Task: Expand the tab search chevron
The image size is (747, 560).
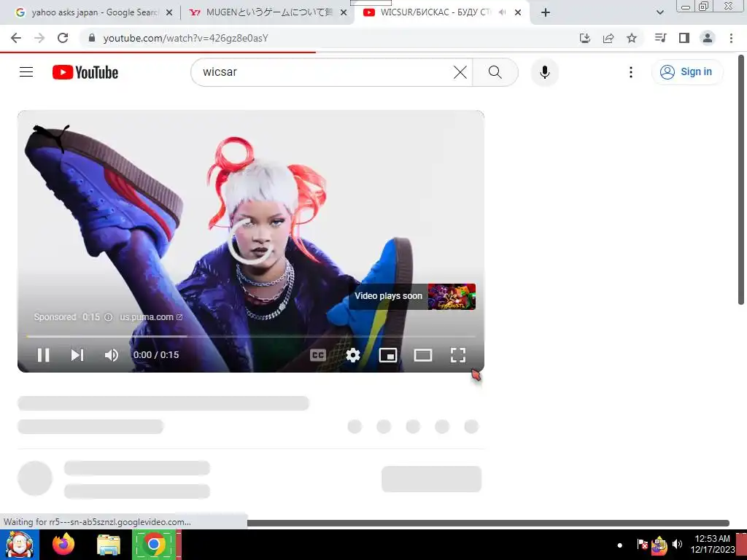Action: (659, 13)
